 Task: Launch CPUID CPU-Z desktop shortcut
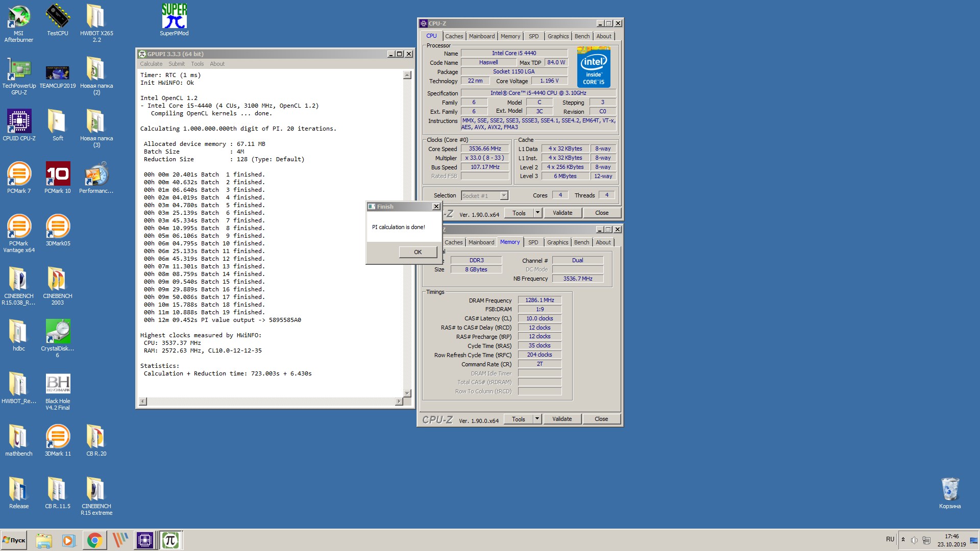[19, 125]
